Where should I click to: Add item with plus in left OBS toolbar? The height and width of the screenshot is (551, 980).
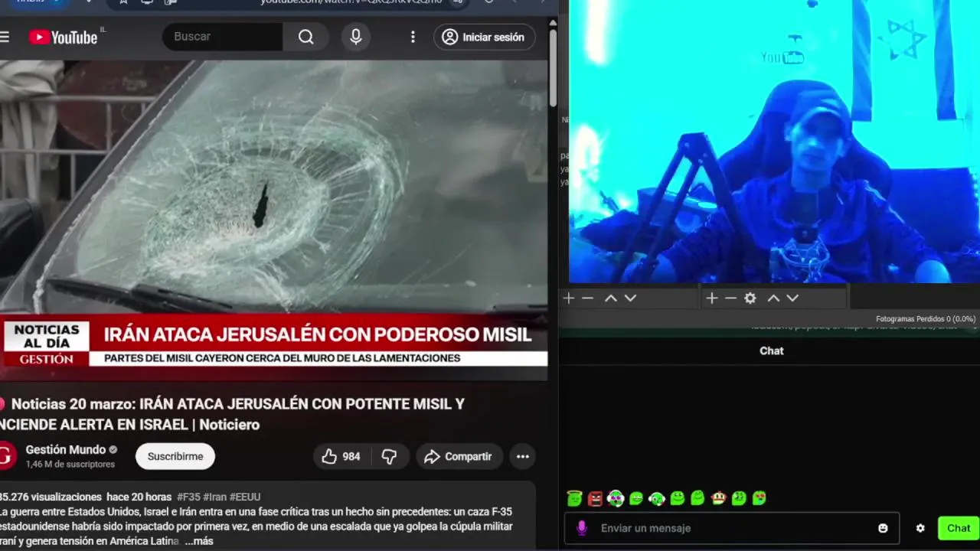(569, 298)
